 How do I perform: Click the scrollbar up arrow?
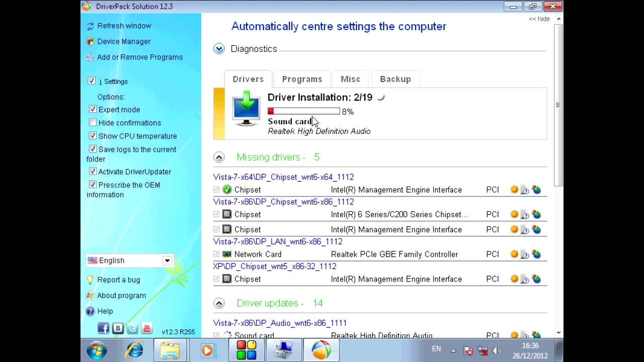click(x=558, y=19)
